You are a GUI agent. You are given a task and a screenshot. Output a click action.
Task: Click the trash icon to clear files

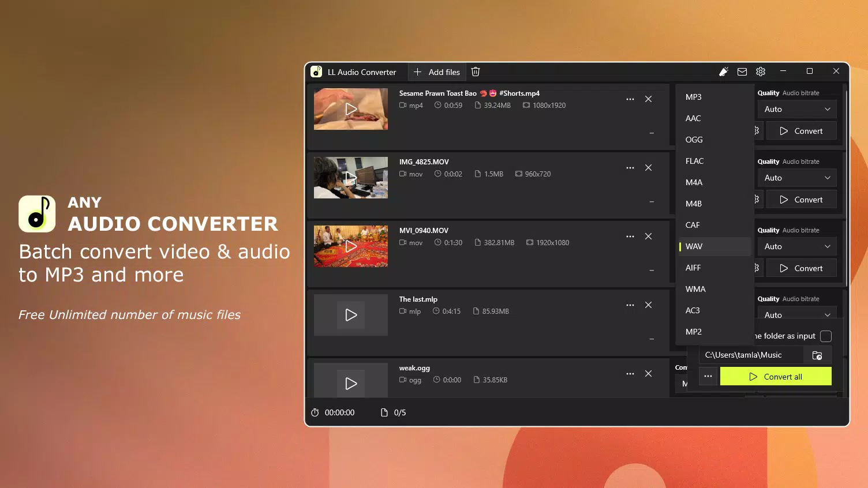476,72
